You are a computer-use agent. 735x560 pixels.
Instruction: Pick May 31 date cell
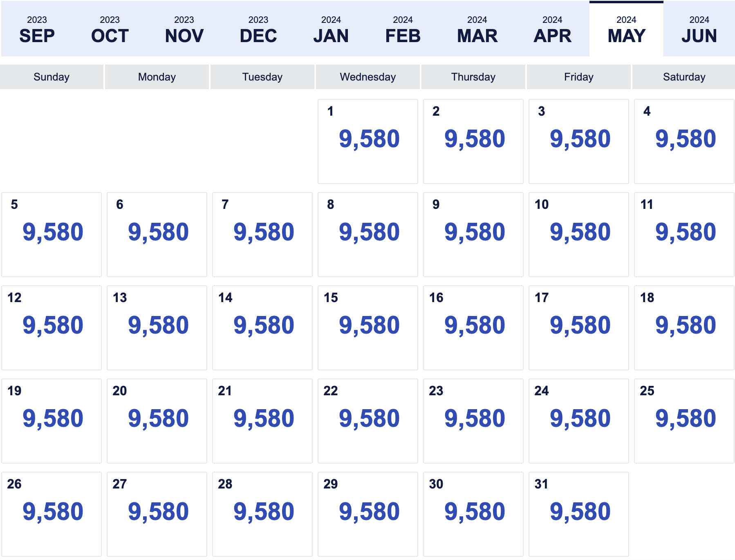[579, 514]
